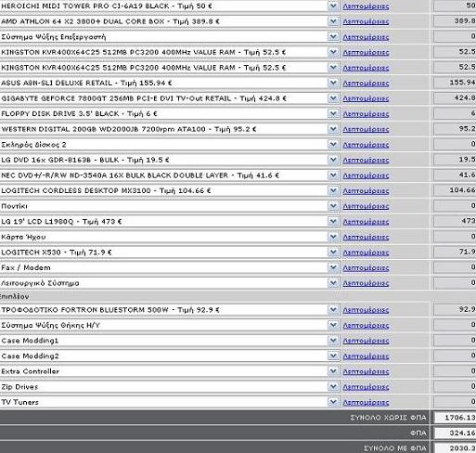View Λεπτομέρειες for LOGITECH CORDLESS DESKTOP MX3100
The height and width of the screenshot is (453, 476).
366,191
